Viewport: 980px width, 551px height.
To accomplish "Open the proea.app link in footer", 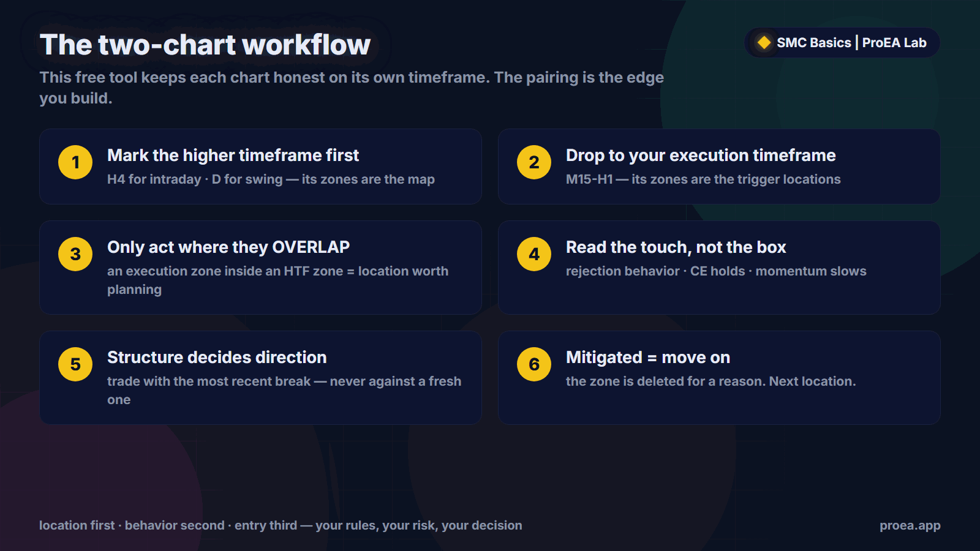I will (x=910, y=525).
